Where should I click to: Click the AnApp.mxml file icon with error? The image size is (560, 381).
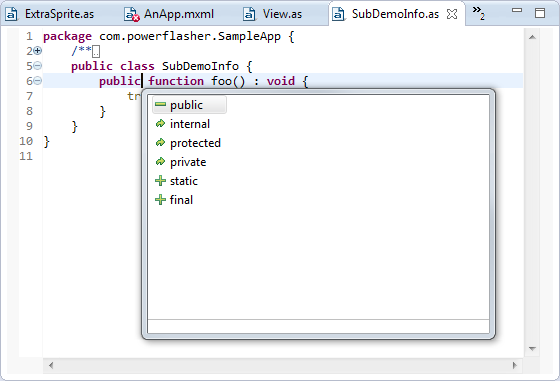tap(131, 14)
